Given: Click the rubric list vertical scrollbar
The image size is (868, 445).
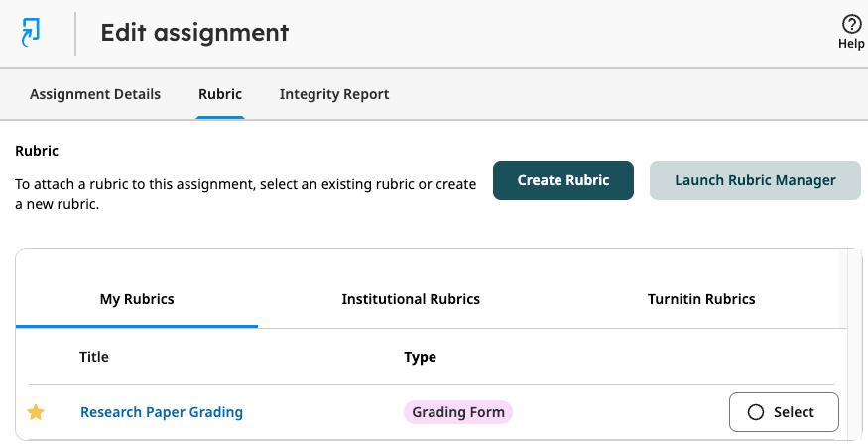Looking at the screenshot, I should click(x=843, y=288).
